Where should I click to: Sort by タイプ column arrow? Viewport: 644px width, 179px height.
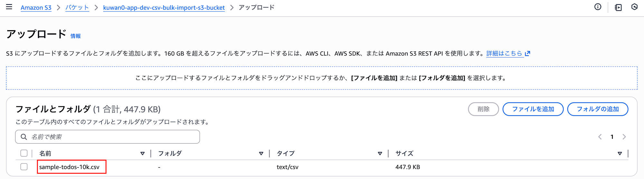(380, 154)
